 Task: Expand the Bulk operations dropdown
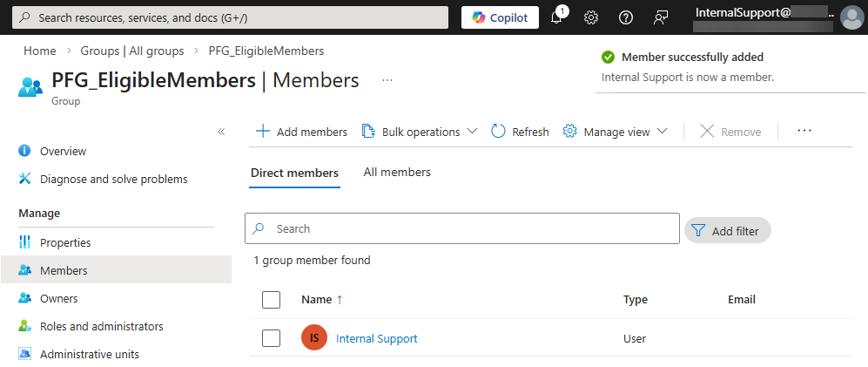click(x=420, y=132)
